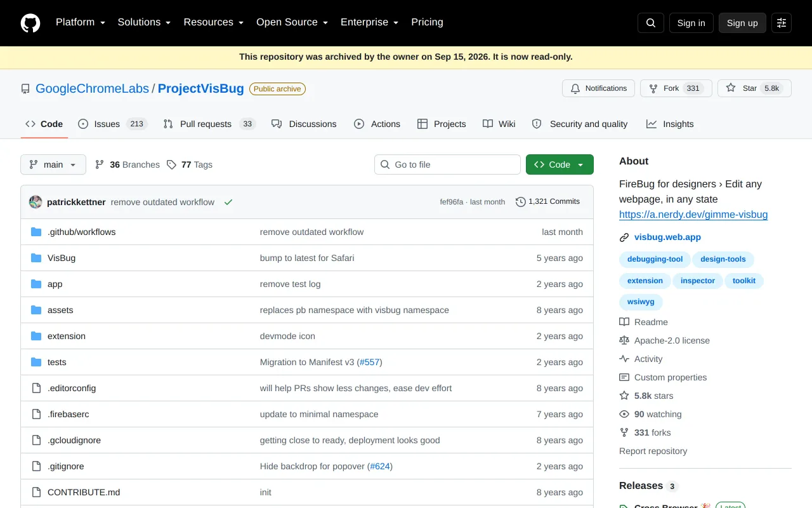Expand the green Code dropdown button
This screenshot has width=812, height=508.
560,164
